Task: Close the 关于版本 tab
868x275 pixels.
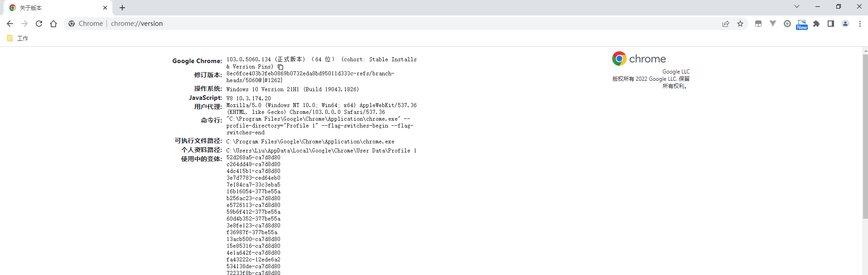Action: tap(105, 8)
